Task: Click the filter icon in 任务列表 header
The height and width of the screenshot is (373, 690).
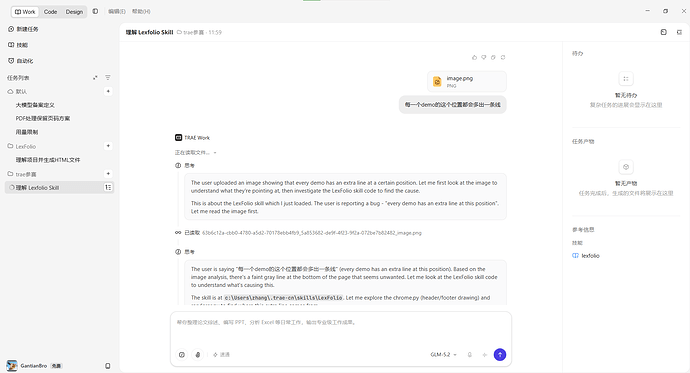Action: 108,77
